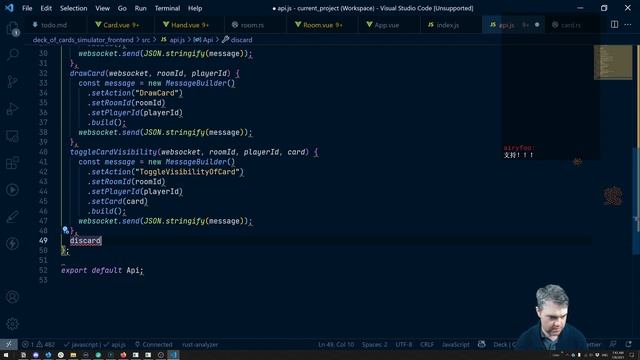Image resolution: width=640 pixels, height=360 pixels.
Task: Click the UTF-8 encoding selector
Action: pyautogui.click(x=403, y=344)
